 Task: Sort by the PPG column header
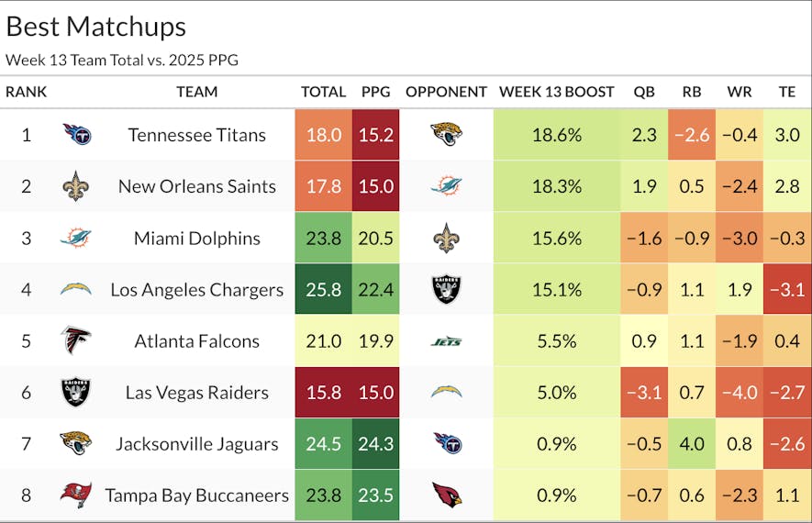pyautogui.click(x=375, y=92)
